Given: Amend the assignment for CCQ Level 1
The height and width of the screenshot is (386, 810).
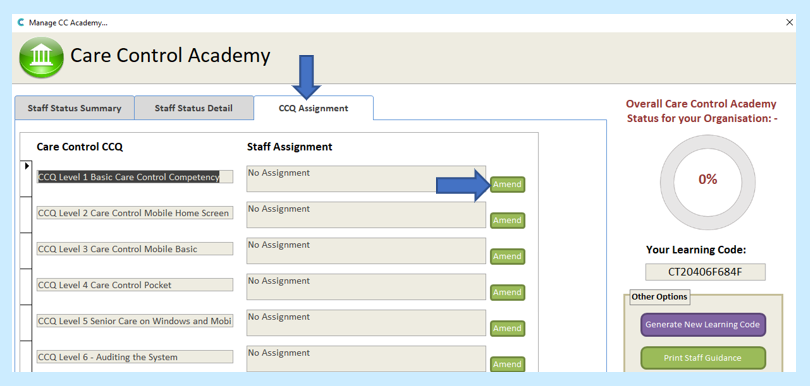Looking at the screenshot, I should tap(507, 184).
